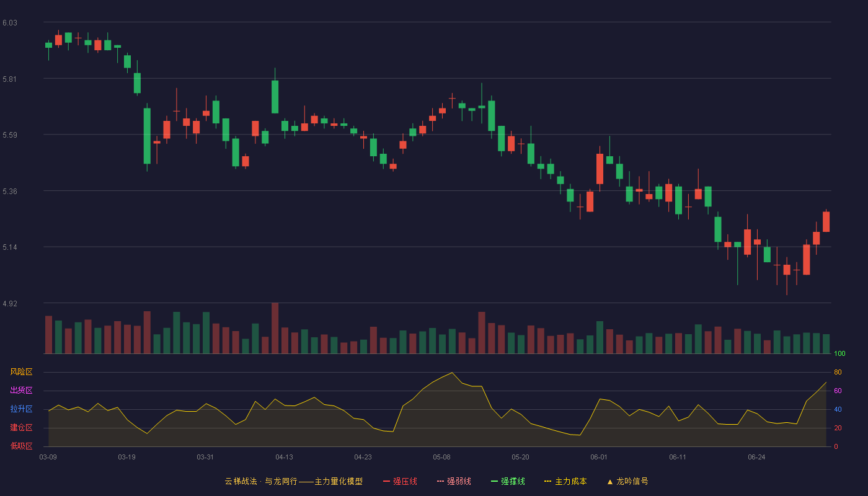Toggle the 龙吟信号 legend item

coord(627,481)
